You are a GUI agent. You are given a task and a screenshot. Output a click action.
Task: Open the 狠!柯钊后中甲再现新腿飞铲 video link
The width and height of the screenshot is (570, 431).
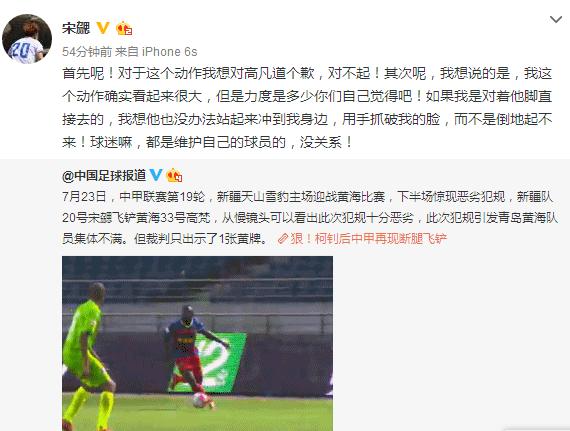click(x=368, y=239)
